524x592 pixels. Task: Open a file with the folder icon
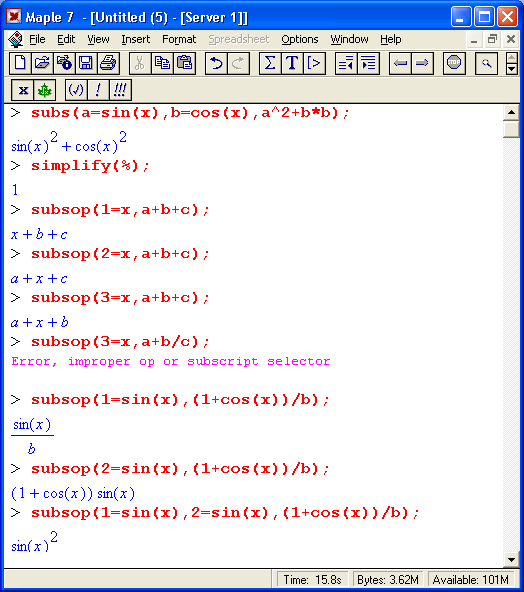(x=42, y=63)
